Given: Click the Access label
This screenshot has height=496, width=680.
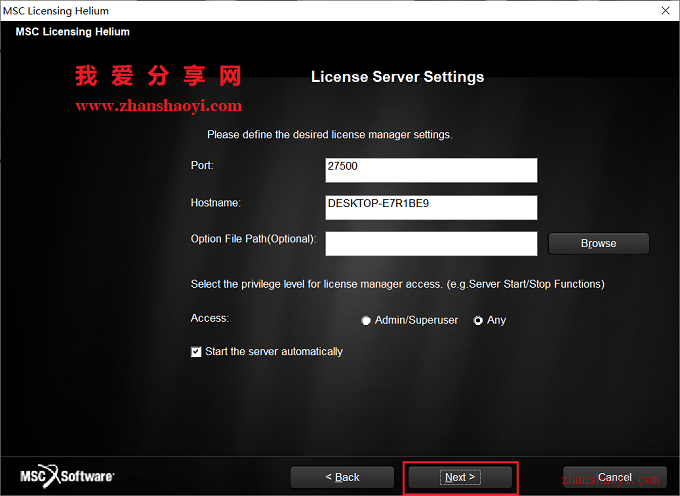Looking at the screenshot, I should coord(209,318).
